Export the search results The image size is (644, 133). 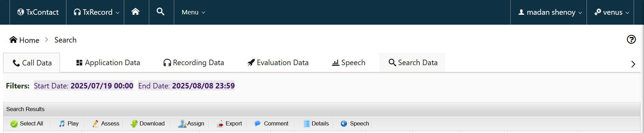[x=229, y=123]
